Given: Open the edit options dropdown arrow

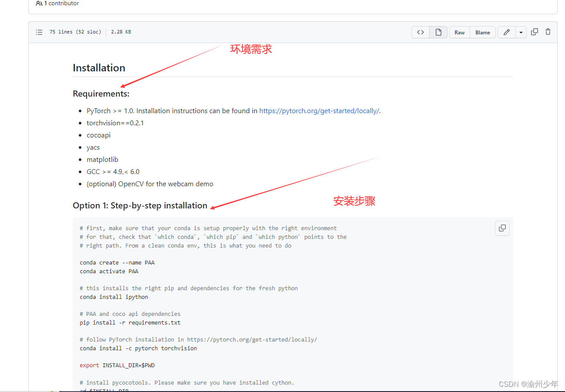Looking at the screenshot, I should [521, 32].
